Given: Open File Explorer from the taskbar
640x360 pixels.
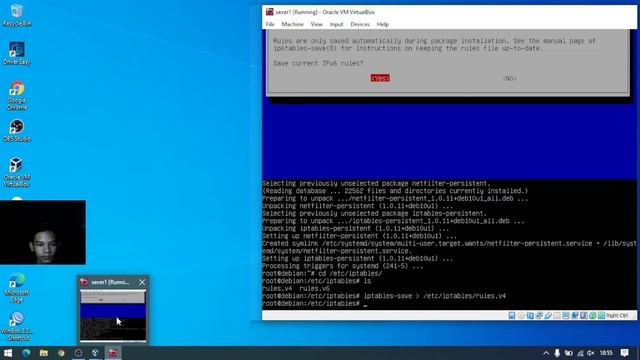Looking at the screenshot, I should pyautogui.click(x=44, y=353).
